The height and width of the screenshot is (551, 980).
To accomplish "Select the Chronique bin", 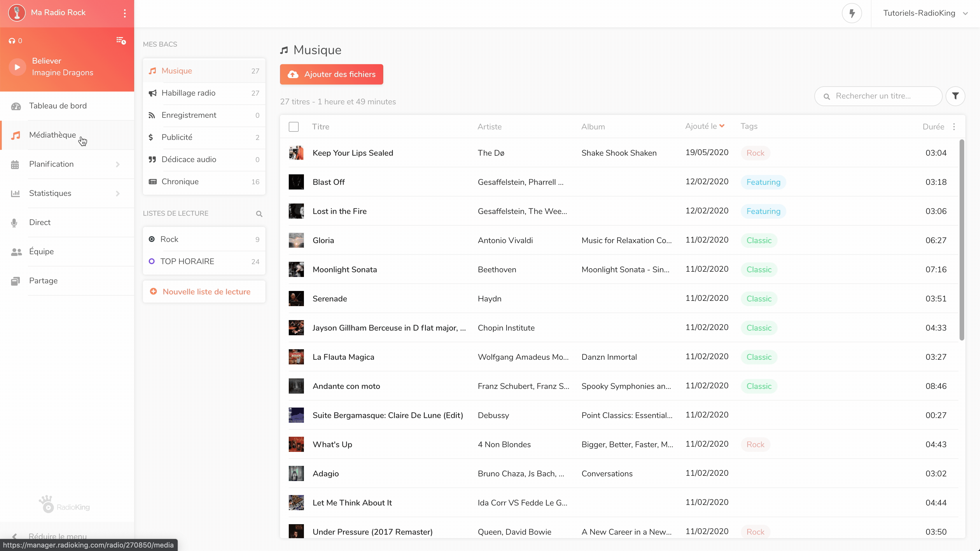I will 204,182.
